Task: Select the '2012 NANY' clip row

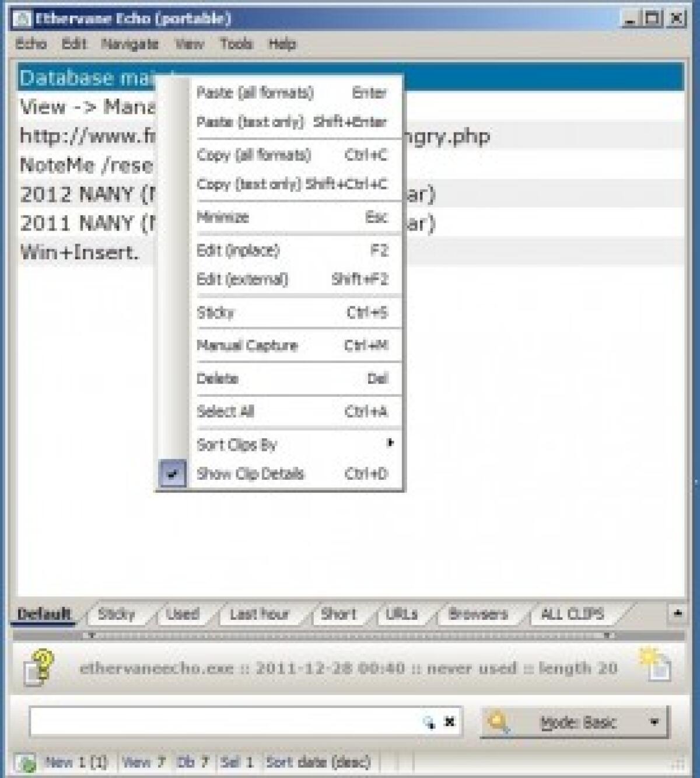Action: (351, 194)
